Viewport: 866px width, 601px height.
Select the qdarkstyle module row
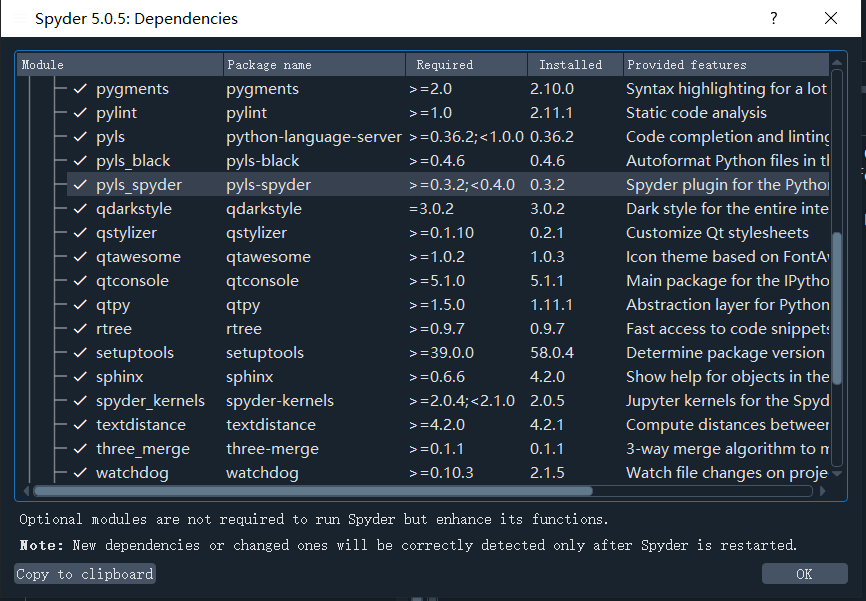click(x=448, y=209)
